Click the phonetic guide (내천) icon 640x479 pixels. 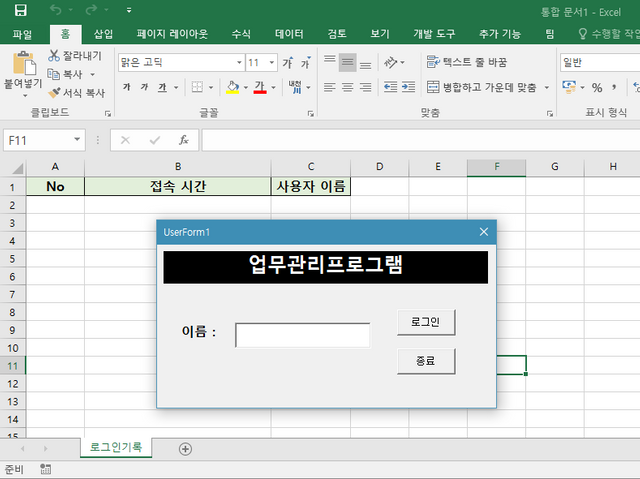click(x=295, y=87)
